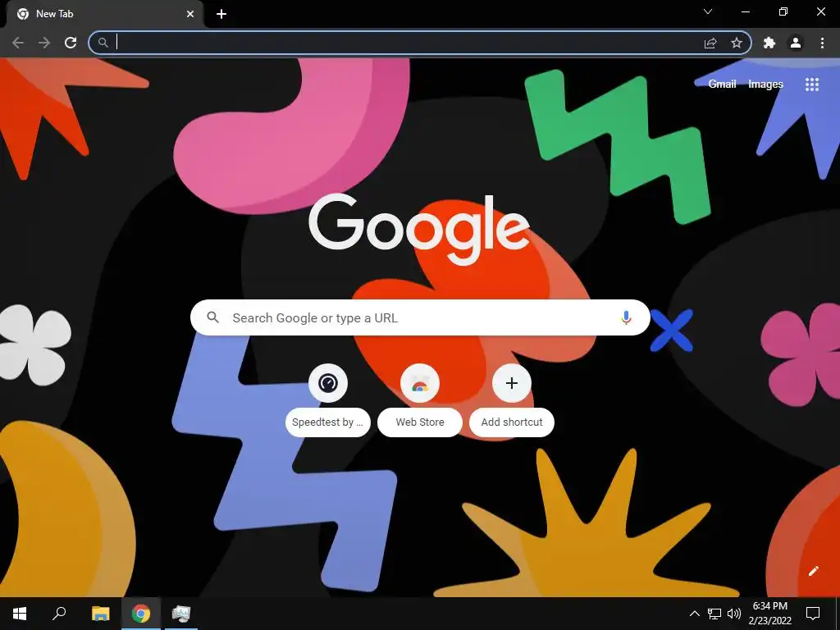The height and width of the screenshot is (630, 840).
Task: Bookmark this tab with the star icon
Action: [737, 43]
